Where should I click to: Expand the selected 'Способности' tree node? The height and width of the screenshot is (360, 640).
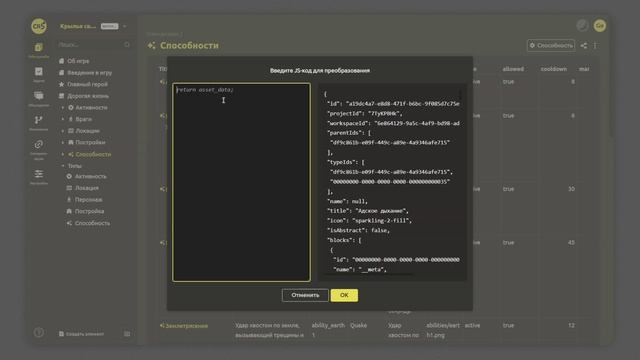(63, 154)
